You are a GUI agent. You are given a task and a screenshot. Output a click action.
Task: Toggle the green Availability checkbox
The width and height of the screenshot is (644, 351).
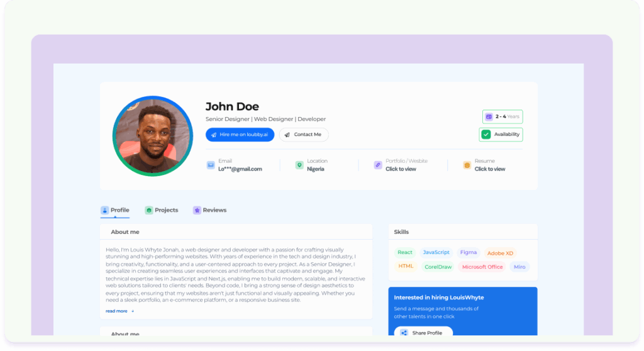[x=486, y=134]
